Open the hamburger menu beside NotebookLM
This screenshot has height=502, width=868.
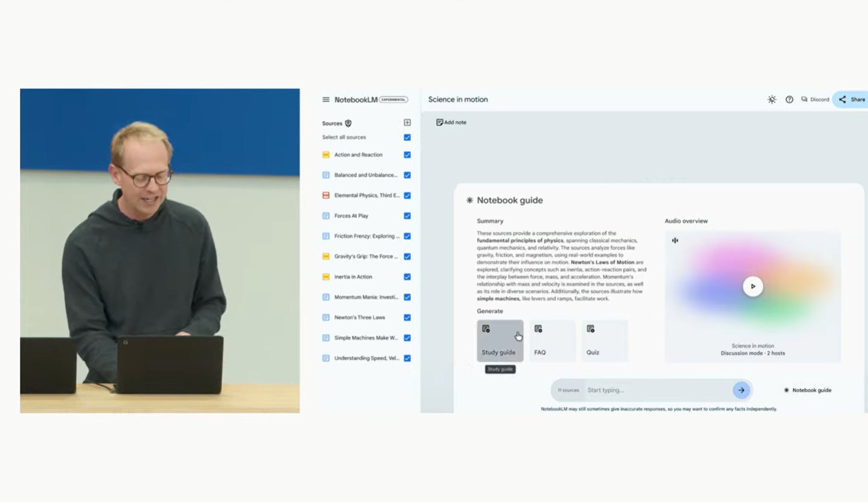point(326,100)
